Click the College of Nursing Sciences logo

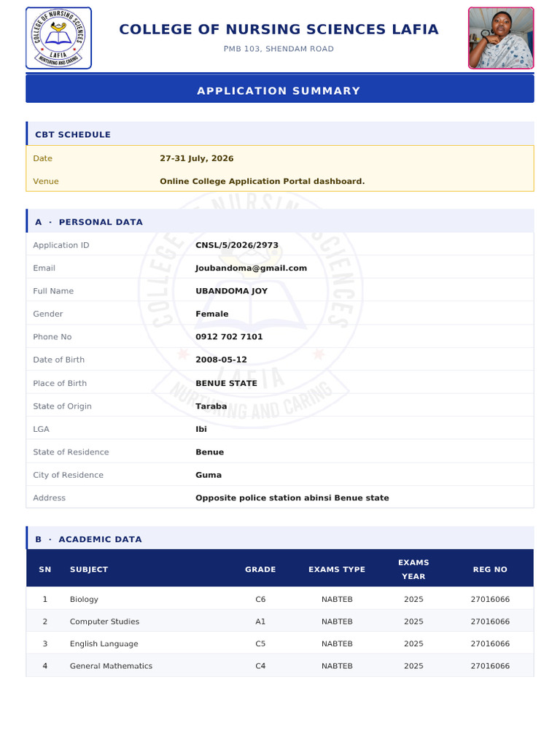(58, 38)
